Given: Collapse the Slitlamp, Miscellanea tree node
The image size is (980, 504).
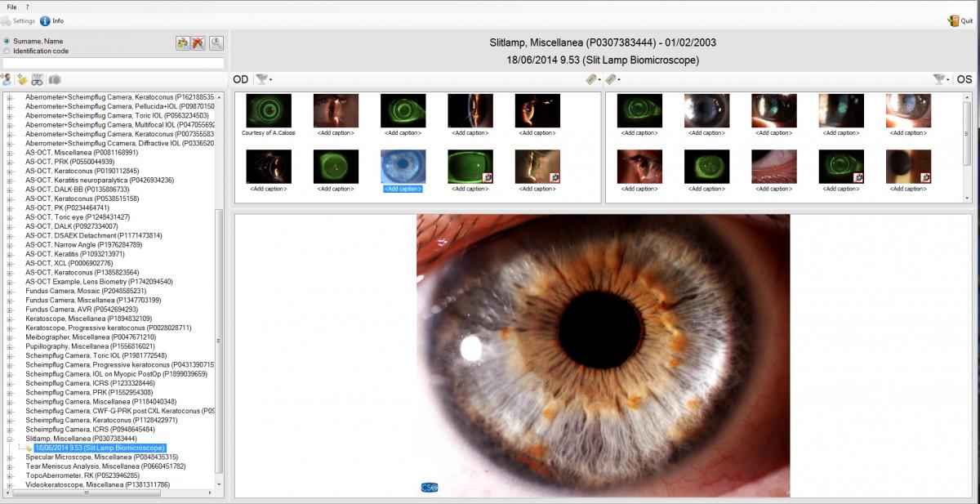Looking at the screenshot, I should point(10,439).
